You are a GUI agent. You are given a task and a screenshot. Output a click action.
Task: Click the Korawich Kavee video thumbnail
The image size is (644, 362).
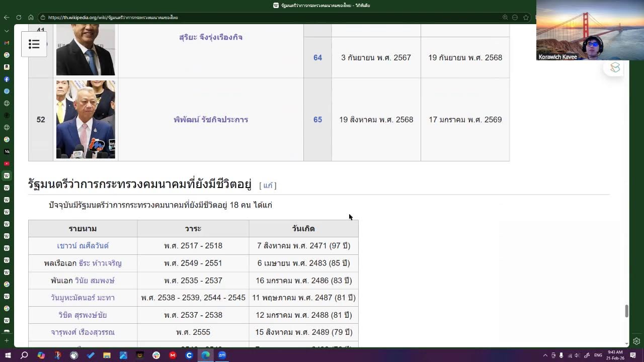[x=590, y=30]
